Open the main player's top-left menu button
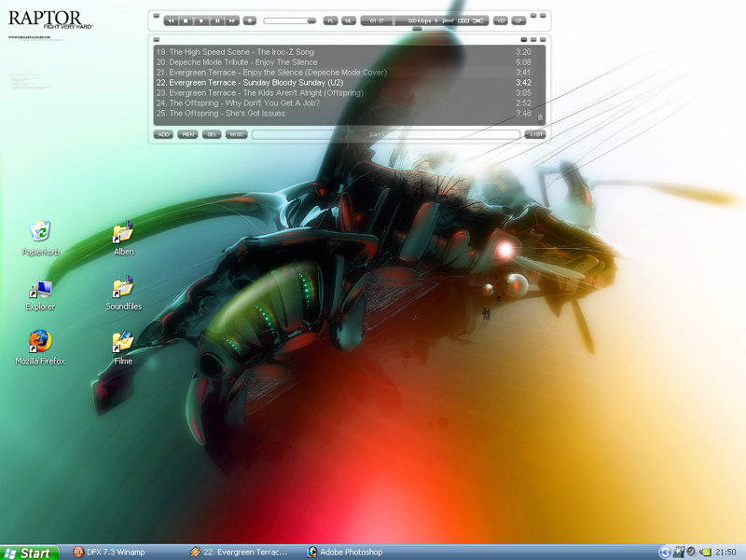 pos(156,15)
